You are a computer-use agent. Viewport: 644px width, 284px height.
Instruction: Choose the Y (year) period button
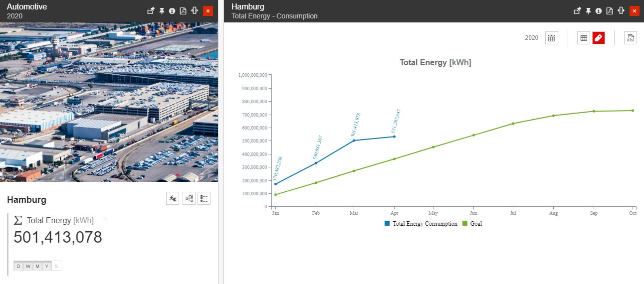pyautogui.click(x=47, y=266)
